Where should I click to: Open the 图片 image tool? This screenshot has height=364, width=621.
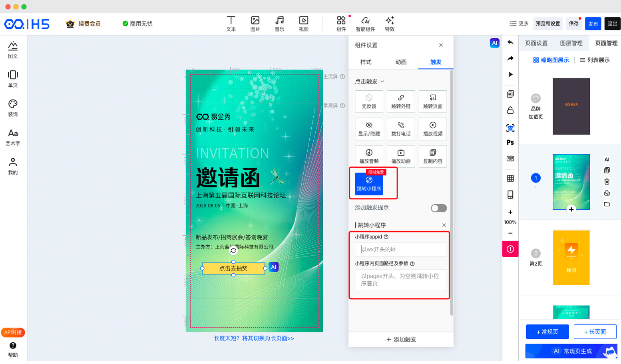255,24
